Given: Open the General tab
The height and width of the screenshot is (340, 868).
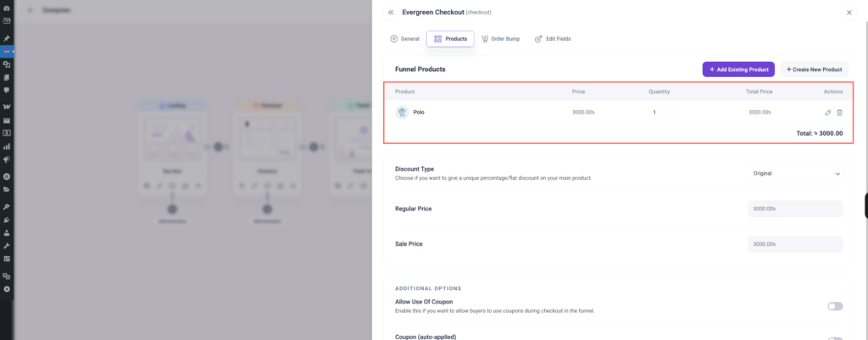Looking at the screenshot, I should pos(404,39).
